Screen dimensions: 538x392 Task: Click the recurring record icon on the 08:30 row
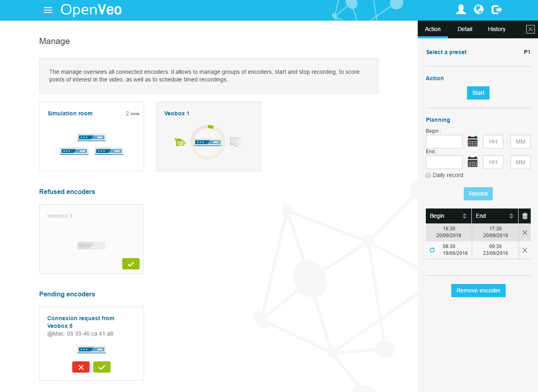coord(432,250)
